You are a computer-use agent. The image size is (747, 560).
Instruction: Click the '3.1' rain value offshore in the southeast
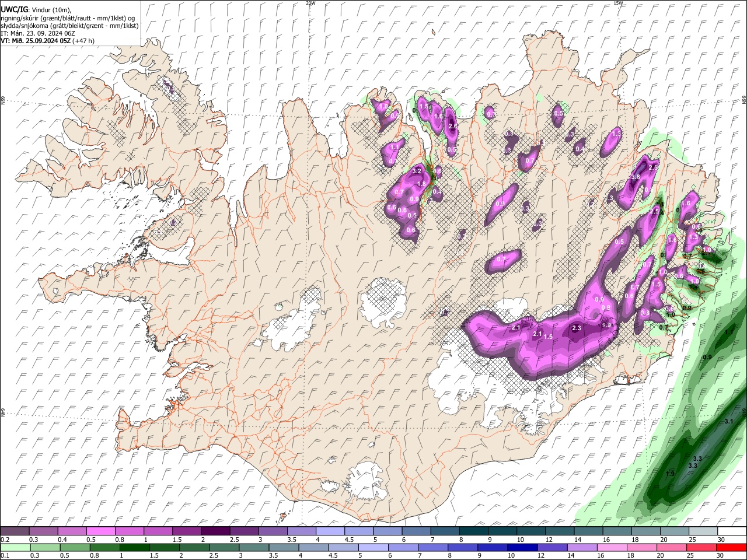(x=728, y=421)
